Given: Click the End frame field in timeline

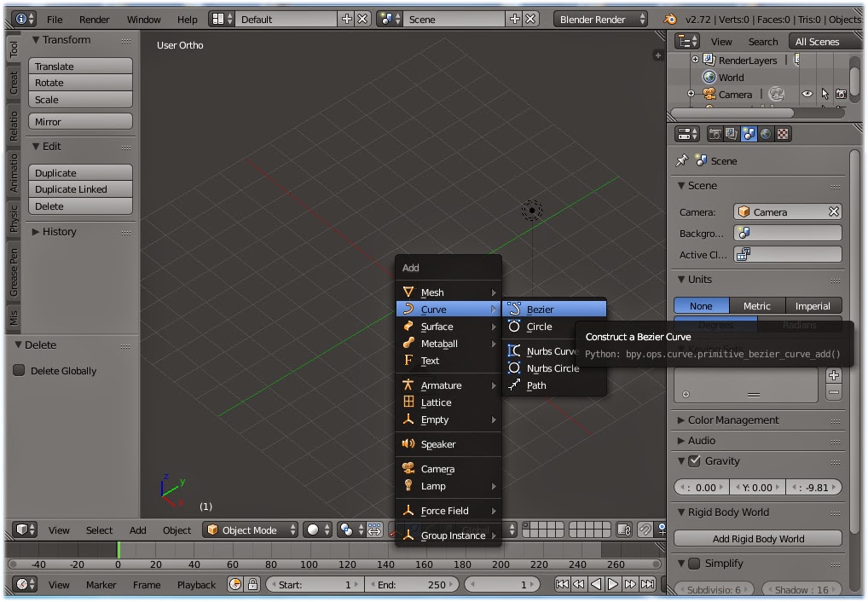Looking at the screenshot, I should point(413,585).
